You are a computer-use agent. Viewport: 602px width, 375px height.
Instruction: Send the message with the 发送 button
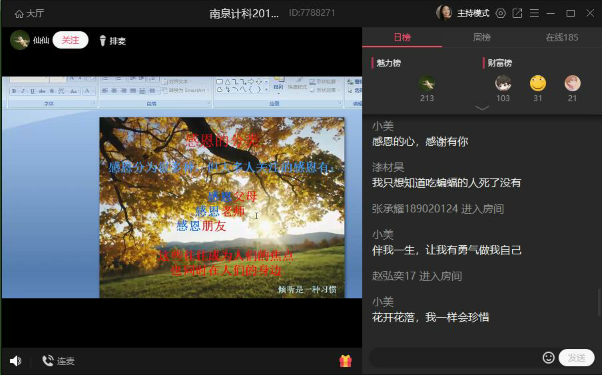(x=576, y=358)
